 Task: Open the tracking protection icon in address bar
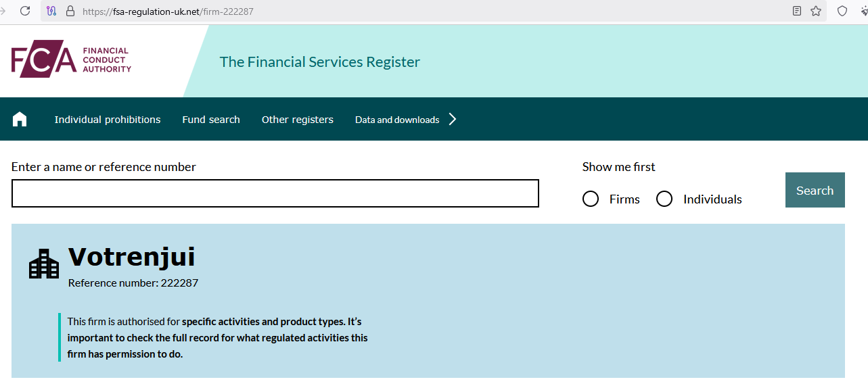(51, 11)
